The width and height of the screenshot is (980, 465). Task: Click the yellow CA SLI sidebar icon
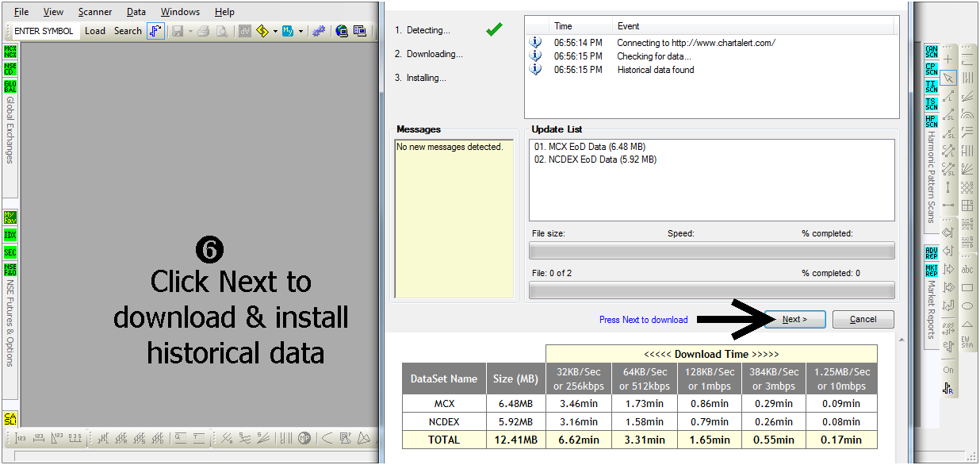(10, 418)
